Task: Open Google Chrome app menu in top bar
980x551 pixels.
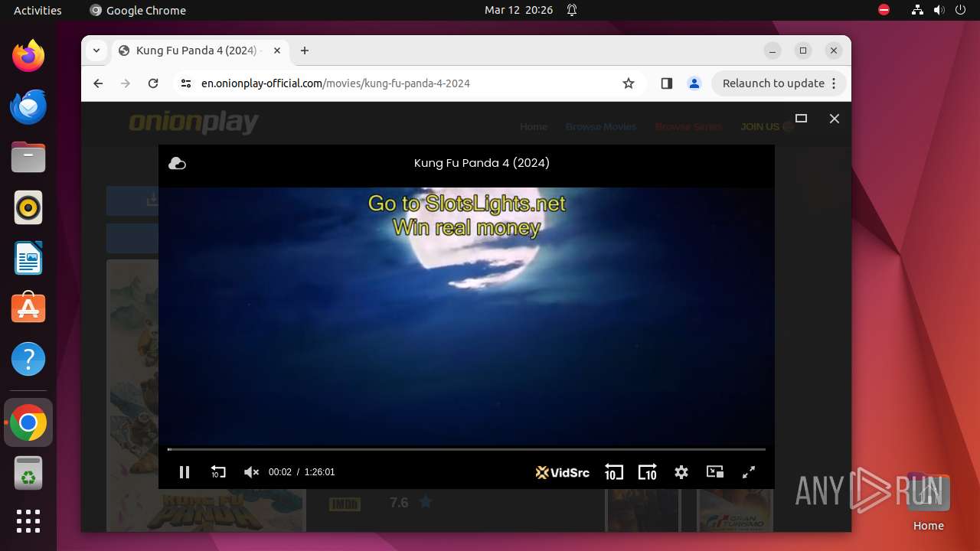Action: [x=138, y=10]
